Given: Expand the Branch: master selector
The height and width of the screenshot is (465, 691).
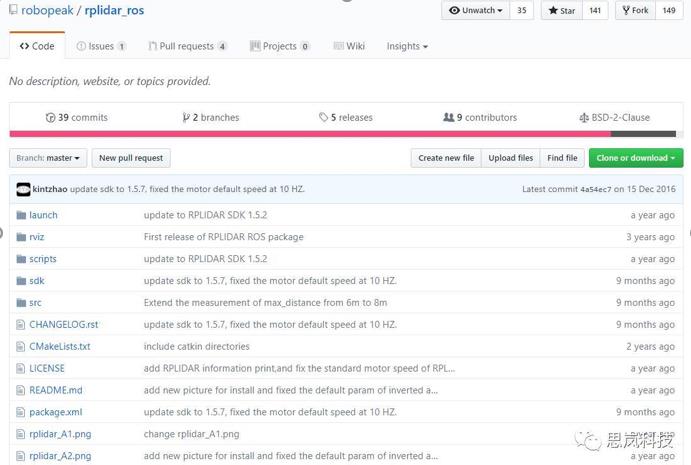Looking at the screenshot, I should [x=48, y=158].
